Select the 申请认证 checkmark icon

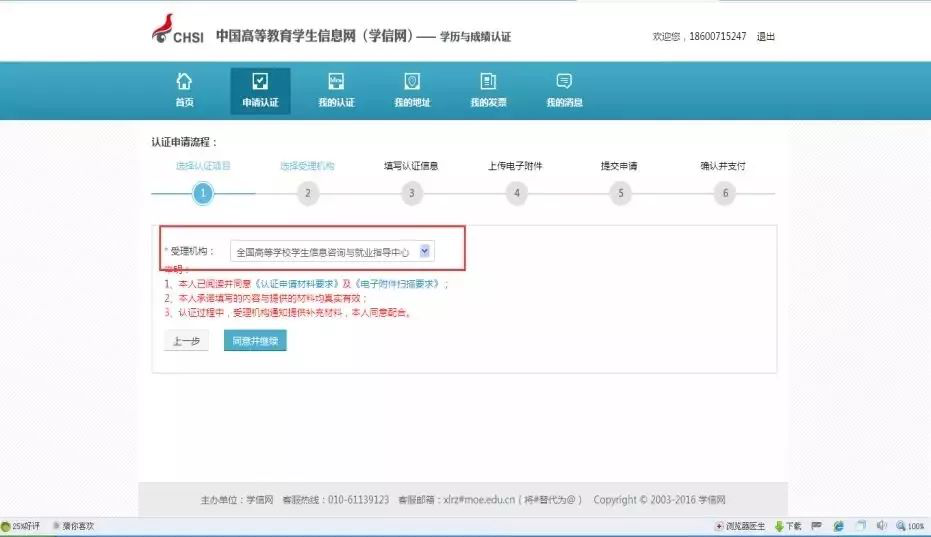tap(260, 81)
